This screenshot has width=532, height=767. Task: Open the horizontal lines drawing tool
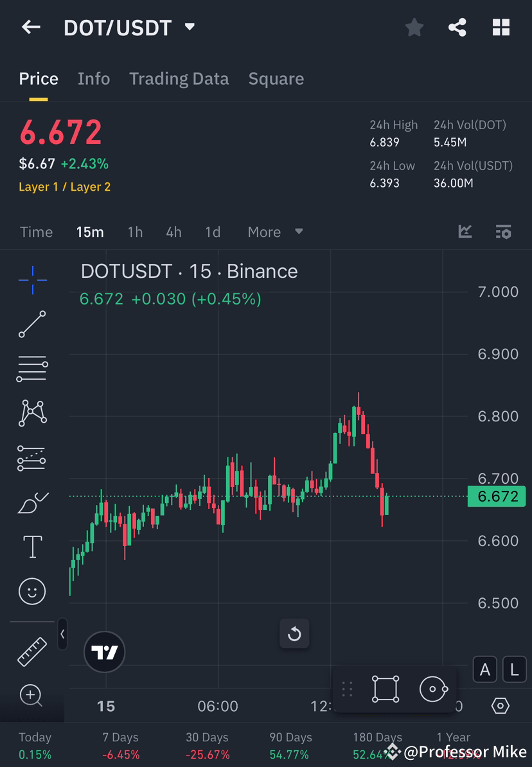[32, 368]
